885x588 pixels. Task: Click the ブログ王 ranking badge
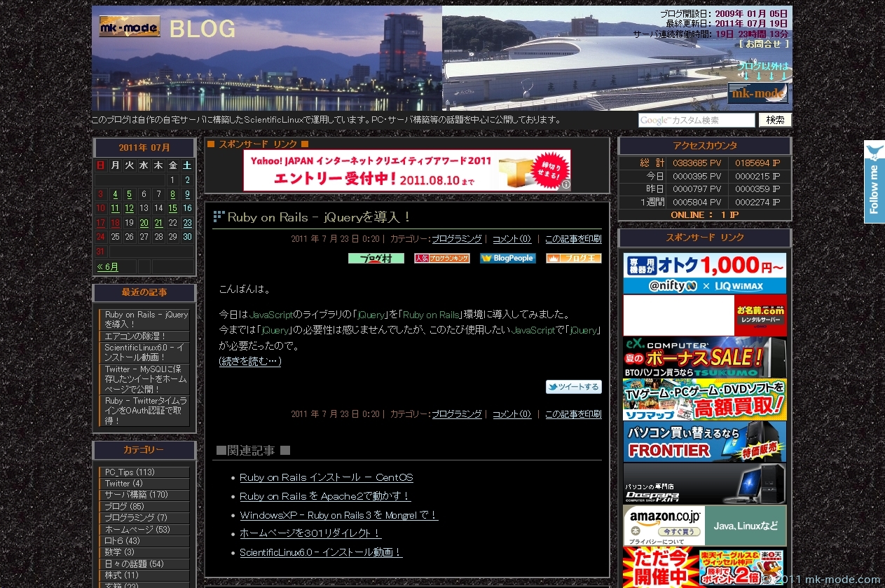(x=573, y=259)
